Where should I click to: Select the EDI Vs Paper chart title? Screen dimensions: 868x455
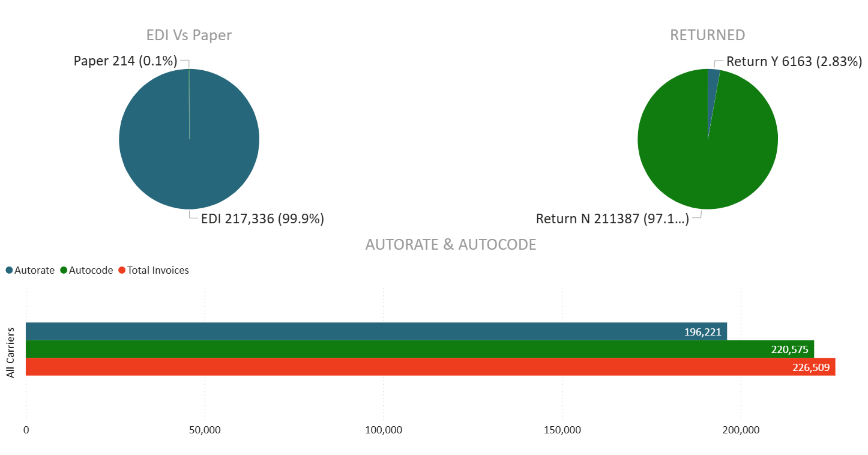pyautogui.click(x=189, y=35)
